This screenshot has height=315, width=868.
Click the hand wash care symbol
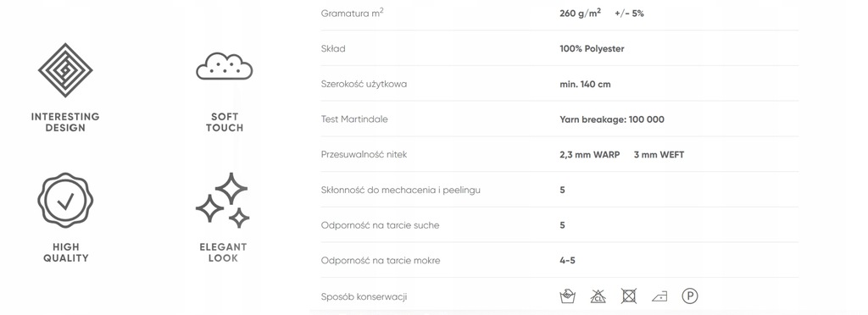pyautogui.click(x=567, y=296)
